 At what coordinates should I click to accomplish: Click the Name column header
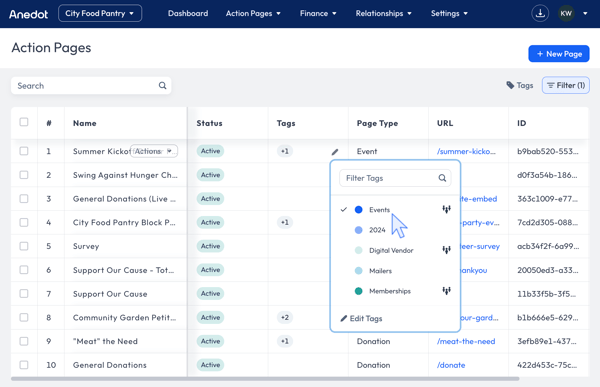tap(85, 123)
